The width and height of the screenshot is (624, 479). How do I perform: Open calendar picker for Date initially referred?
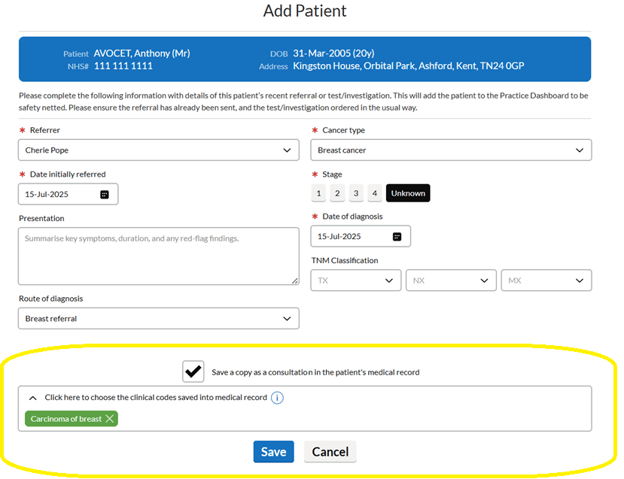coord(104,195)
